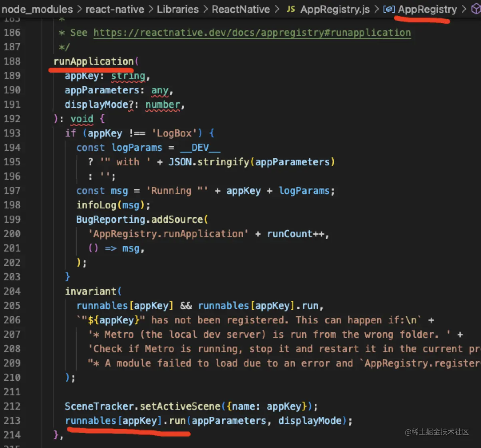
Task: Open the node_modules breadcrumb segment
Action: pyautogui.click(x=37, y=9)
